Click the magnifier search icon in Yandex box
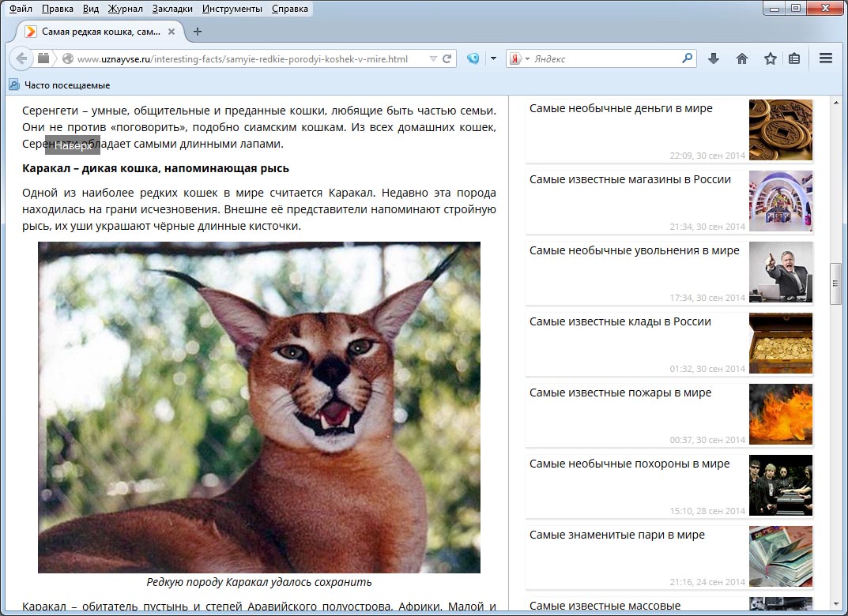This screenshot has width=848, height=616. click(x=687, y=58)
